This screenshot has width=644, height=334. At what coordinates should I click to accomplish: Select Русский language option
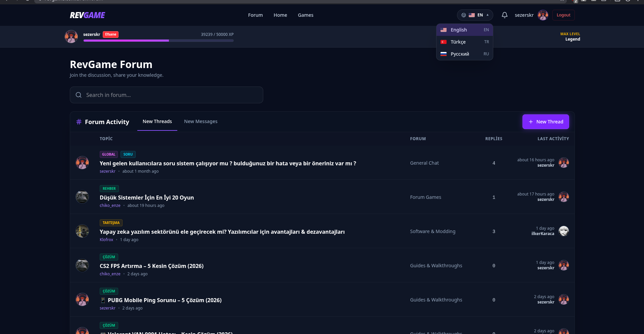coord(465,54)
